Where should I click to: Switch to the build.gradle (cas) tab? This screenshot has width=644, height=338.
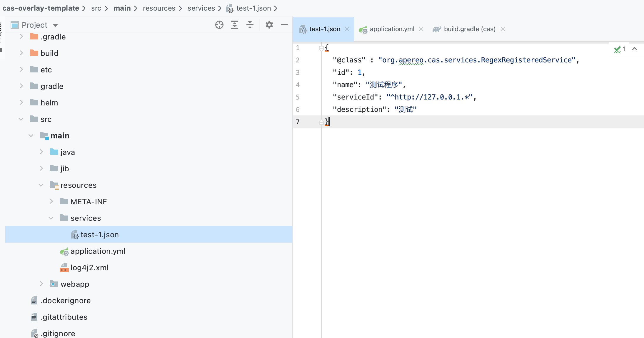(x=469, y=29)
